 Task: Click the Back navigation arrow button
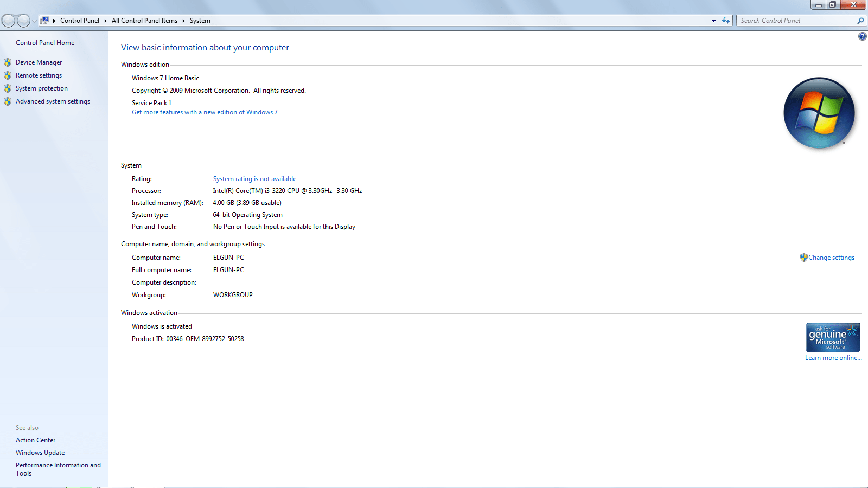[x=8, y=21]
